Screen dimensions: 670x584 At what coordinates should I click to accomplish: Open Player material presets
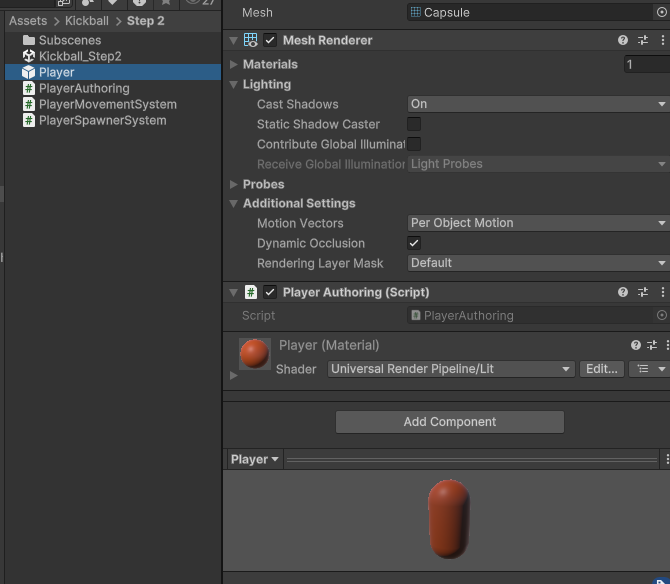pyautogui.click(x=652, y=345)
